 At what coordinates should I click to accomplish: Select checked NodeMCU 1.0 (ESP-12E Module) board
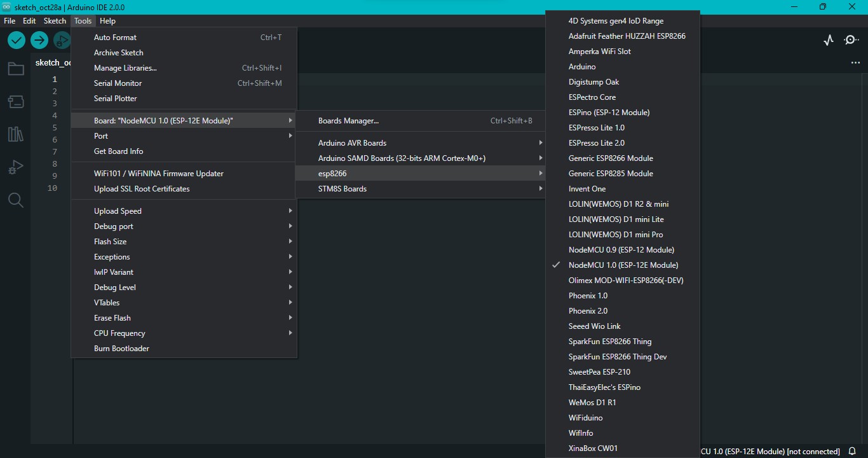(x=623, y=265)
